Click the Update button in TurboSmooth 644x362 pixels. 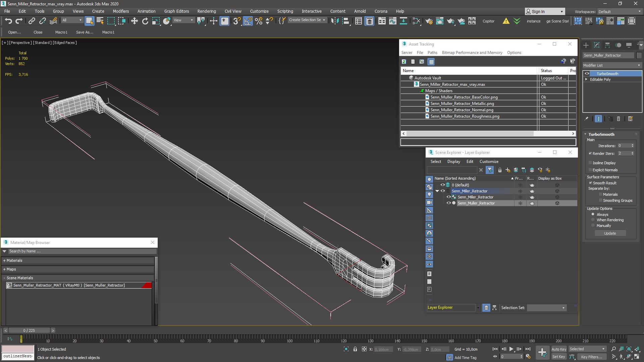609,233
